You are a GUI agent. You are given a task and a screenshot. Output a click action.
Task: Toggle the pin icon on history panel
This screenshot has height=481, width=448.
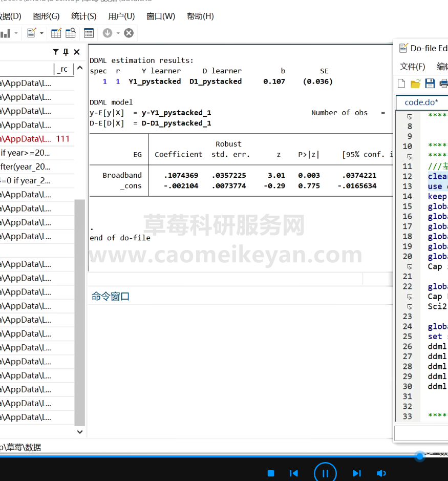point(66,52)
